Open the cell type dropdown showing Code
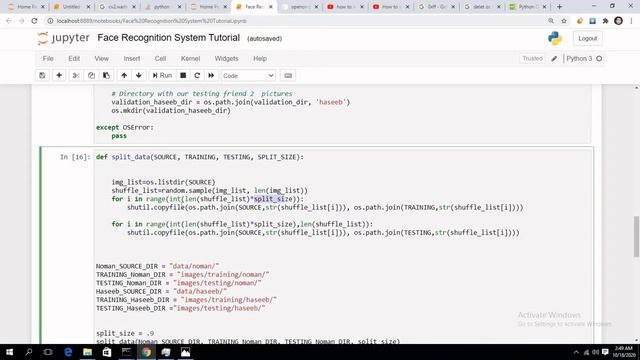The width and height of the screenshot is (640, 360). pos(248,76)
